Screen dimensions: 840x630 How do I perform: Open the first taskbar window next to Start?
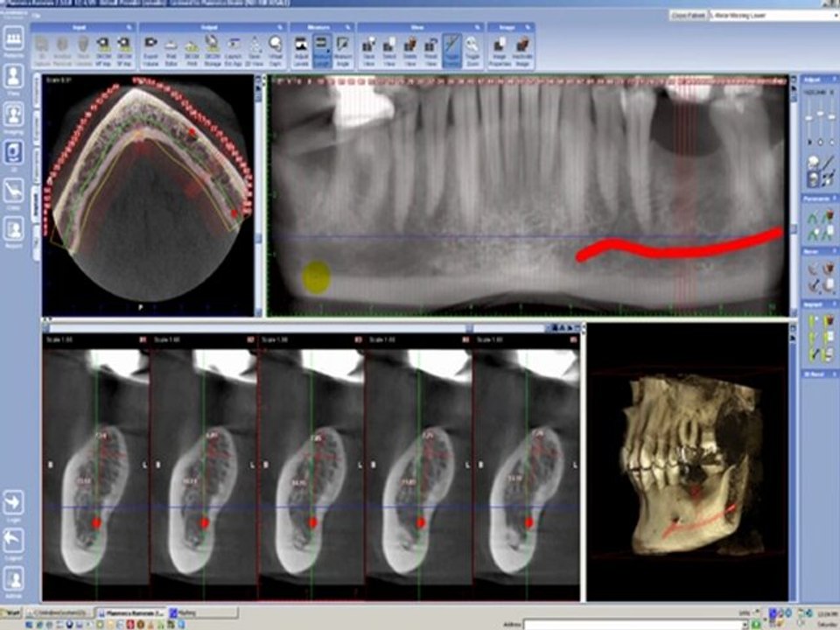point(59,612)
